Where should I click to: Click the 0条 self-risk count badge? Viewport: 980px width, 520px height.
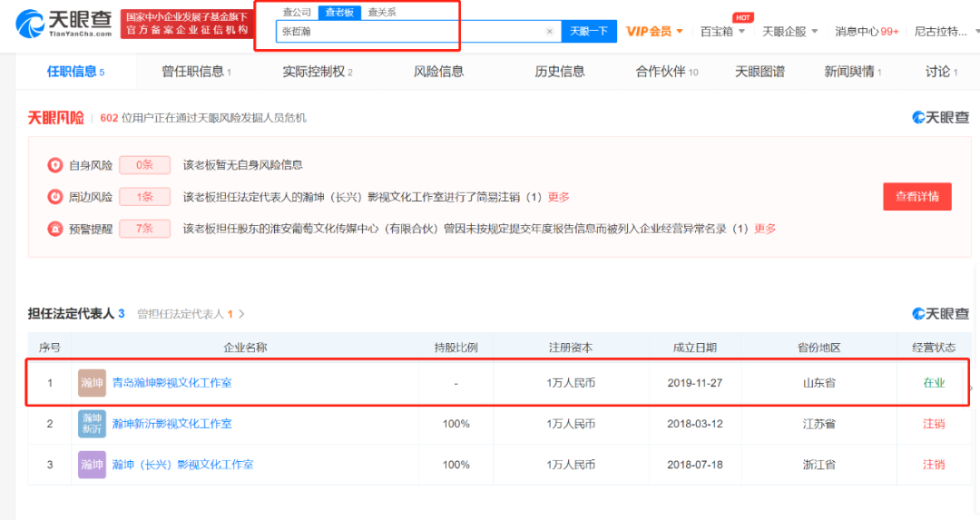[144, 165]
